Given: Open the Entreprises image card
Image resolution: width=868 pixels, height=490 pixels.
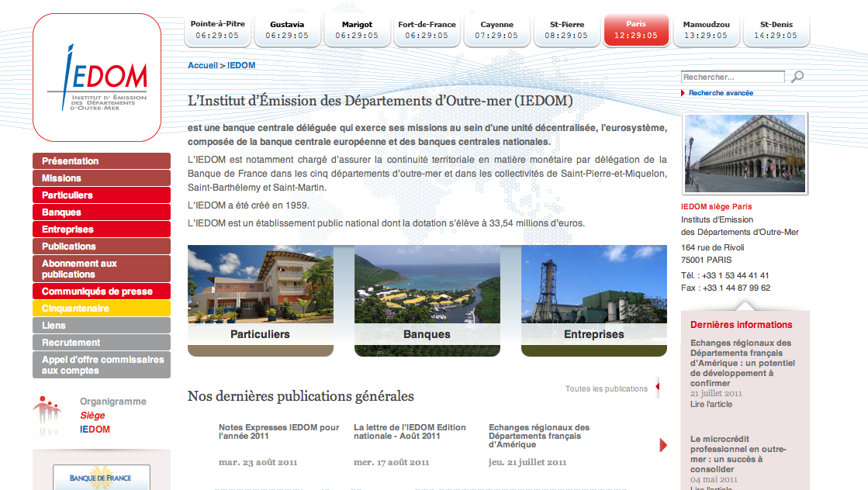Looking at the screenshot, I should (x=594, y=301).
